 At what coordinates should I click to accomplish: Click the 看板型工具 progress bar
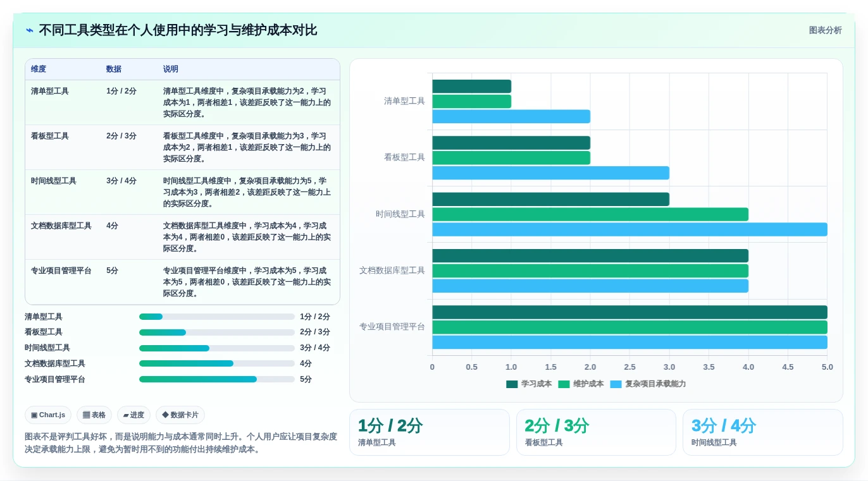[x=217, y=332]
